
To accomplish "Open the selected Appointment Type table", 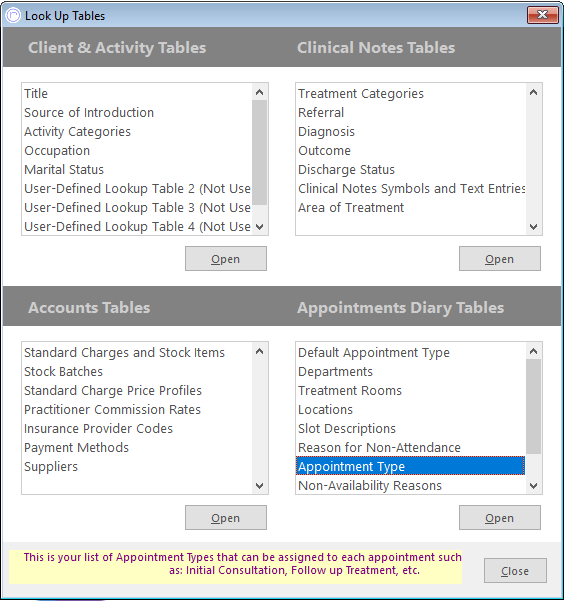I will (x=500, y=517).
